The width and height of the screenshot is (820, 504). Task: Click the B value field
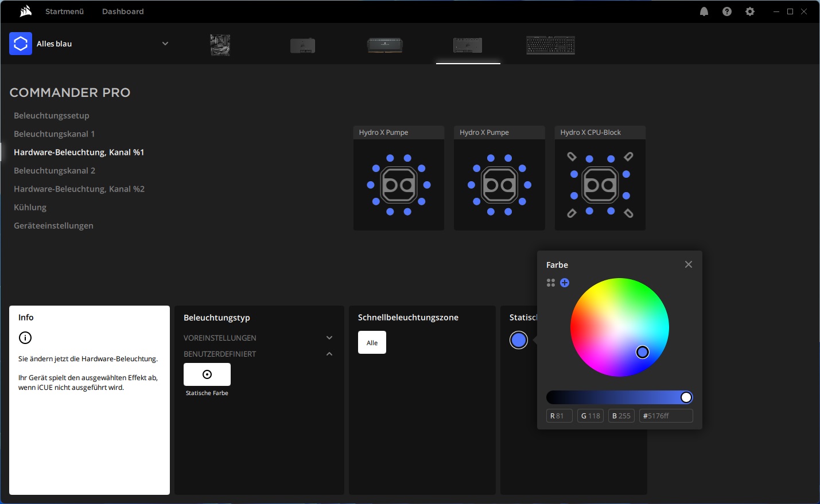coord(621,416)
